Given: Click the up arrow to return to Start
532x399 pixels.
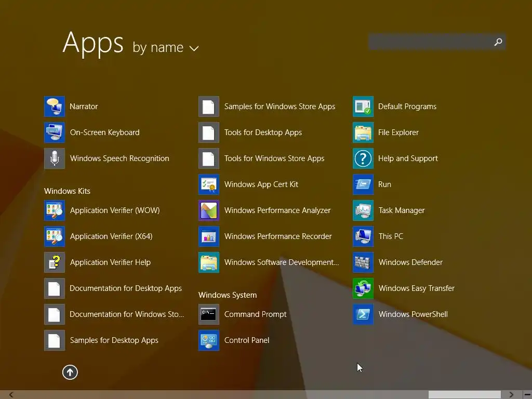Looking at the screenshot, I should 70,372.
